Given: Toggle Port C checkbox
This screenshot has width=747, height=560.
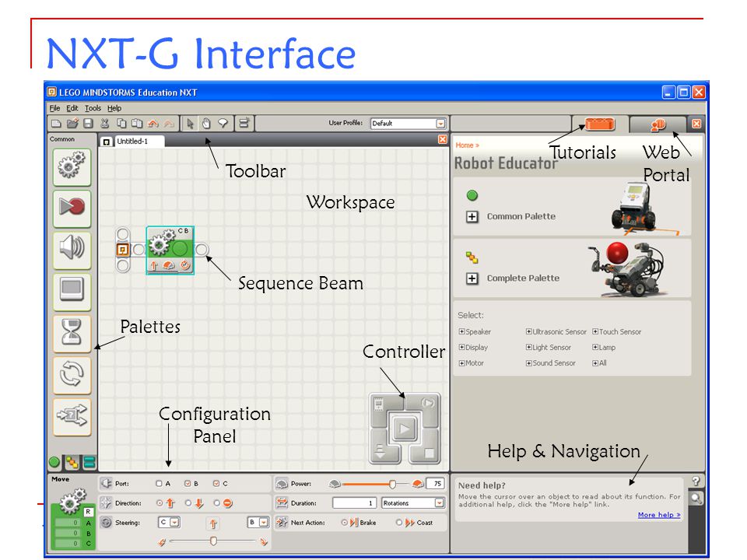Looking at the screenshot, I should [216, 483].
